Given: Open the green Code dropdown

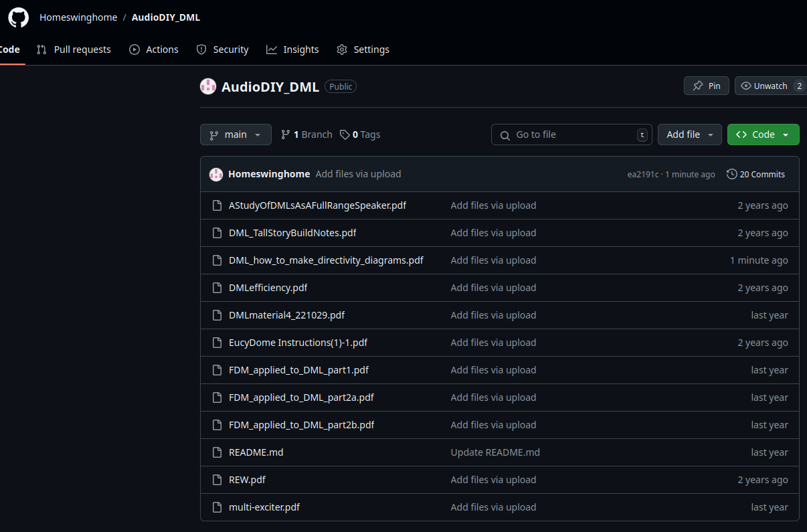Looking at the screenshot, I should tap(764, 135).
